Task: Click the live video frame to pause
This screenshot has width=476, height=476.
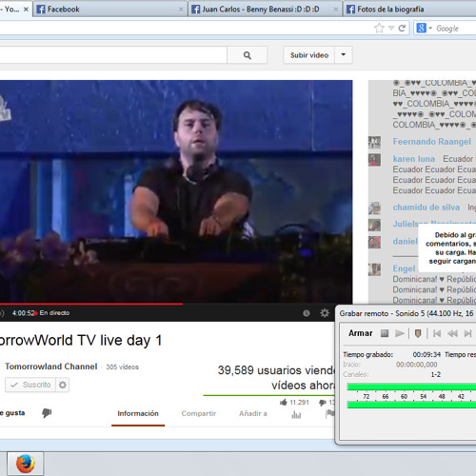Action: pos(176,191)
